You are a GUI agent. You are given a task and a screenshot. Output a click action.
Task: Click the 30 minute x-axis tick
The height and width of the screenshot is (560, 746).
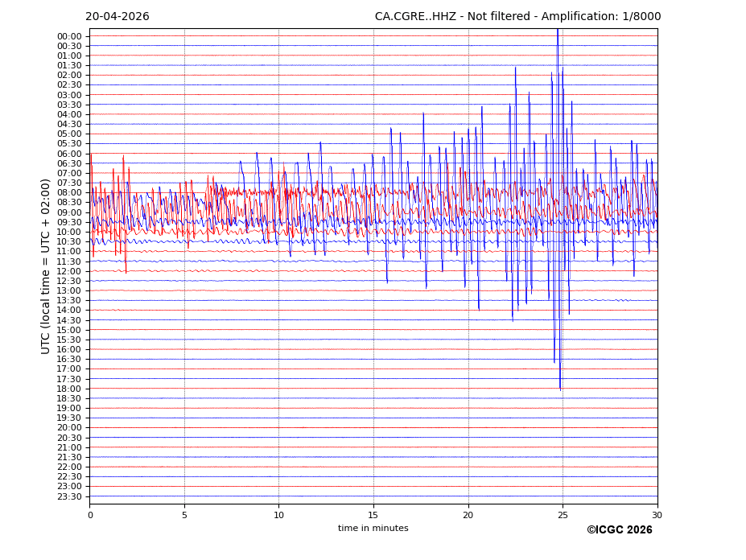point(657,515)
